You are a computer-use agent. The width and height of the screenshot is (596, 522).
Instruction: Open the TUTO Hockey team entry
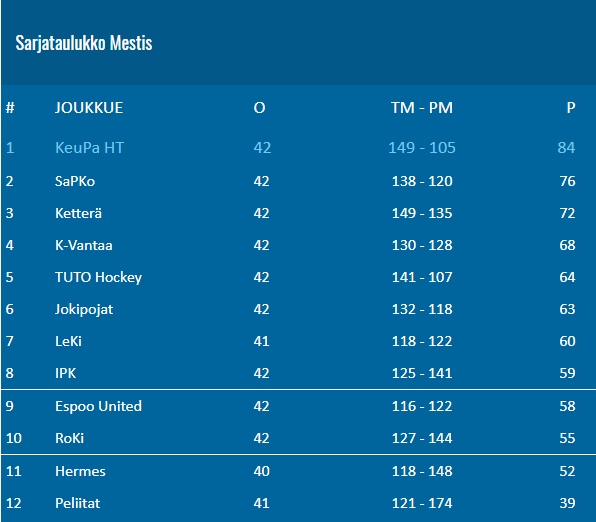click(98, 277)
